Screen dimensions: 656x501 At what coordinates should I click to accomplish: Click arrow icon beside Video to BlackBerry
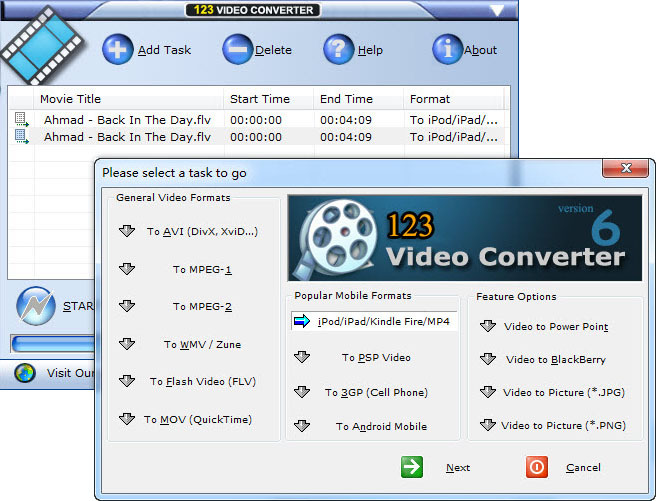(x=488, y=359)
